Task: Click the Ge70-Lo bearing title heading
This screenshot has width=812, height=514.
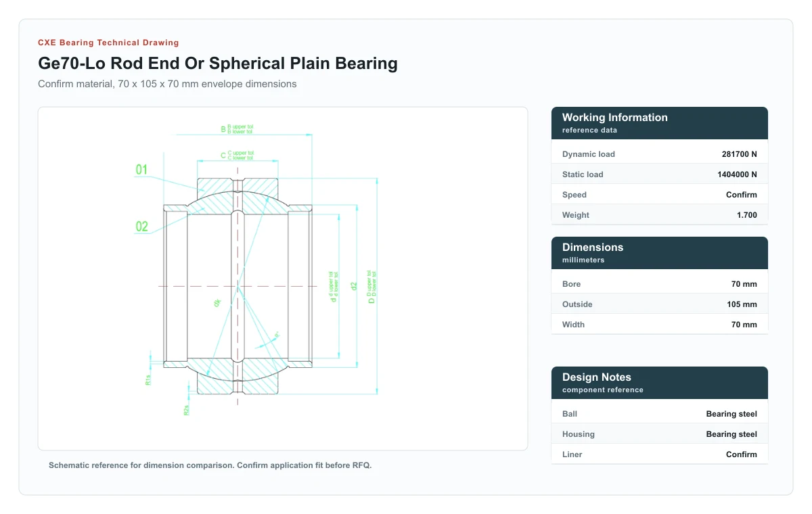Action: (x=218, y=64)
